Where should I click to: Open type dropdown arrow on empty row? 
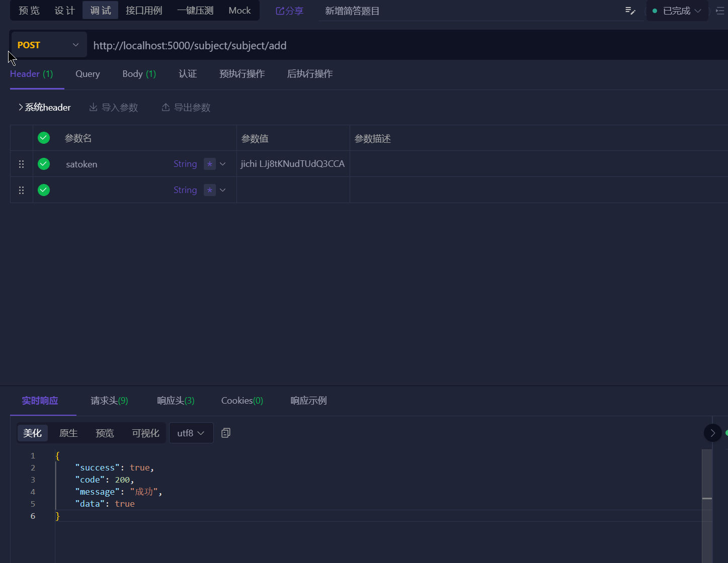223,190
